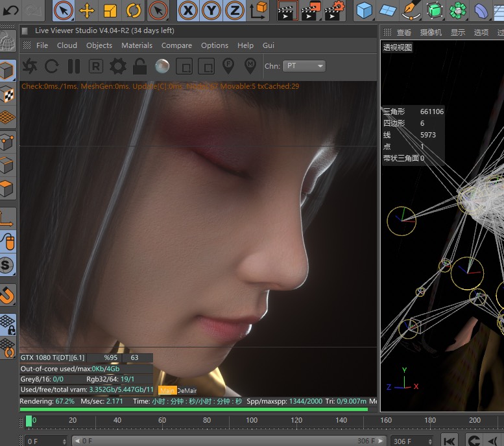The image size is (504, 446).
Task: Click the preview range slider bar
Action: pos(228,441)
